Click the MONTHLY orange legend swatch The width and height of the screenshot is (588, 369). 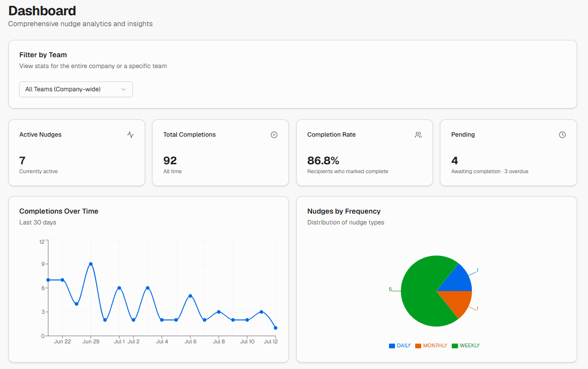418,346
